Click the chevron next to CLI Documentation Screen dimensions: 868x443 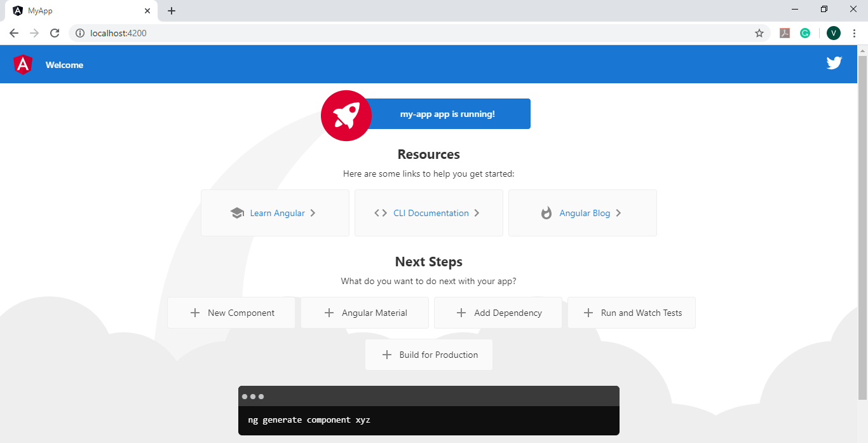coord(477,213)
